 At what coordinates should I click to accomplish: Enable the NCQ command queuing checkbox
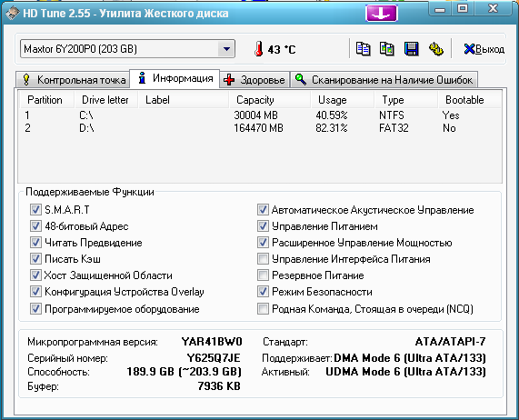coord(264,309)
